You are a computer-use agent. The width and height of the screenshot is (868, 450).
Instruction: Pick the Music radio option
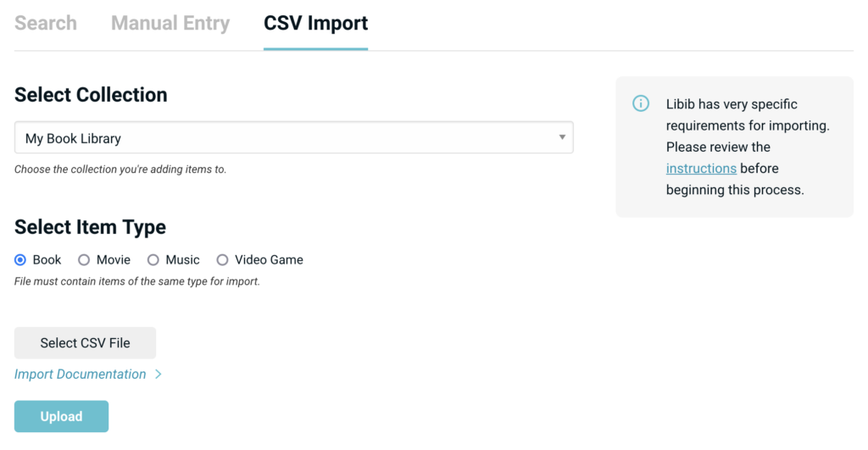pos(153,260)
